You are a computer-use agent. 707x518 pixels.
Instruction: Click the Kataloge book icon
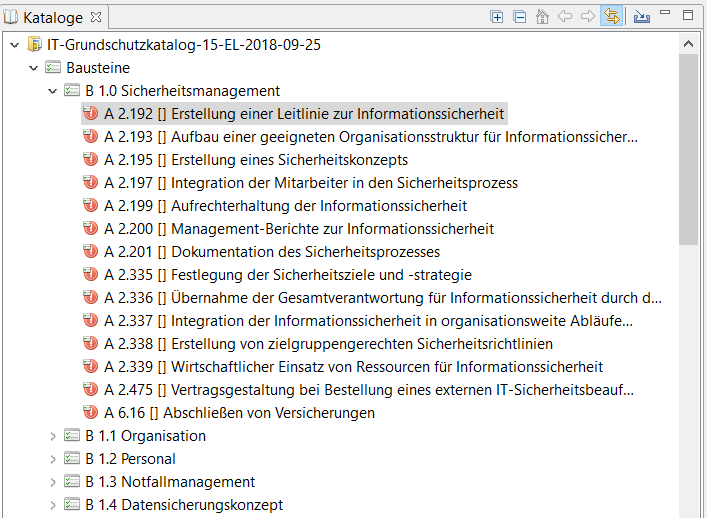11,17
